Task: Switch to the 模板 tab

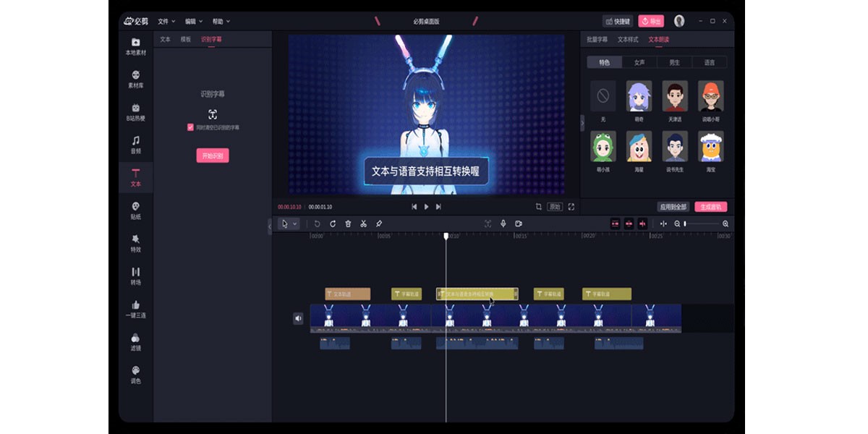Action: [186, 39]
